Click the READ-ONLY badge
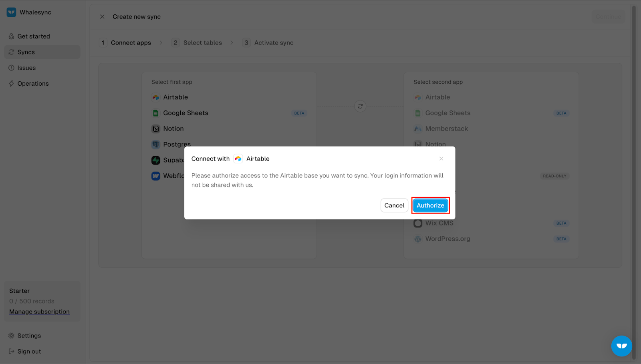Viewport: 641px width, 364px height. point(554,176)
